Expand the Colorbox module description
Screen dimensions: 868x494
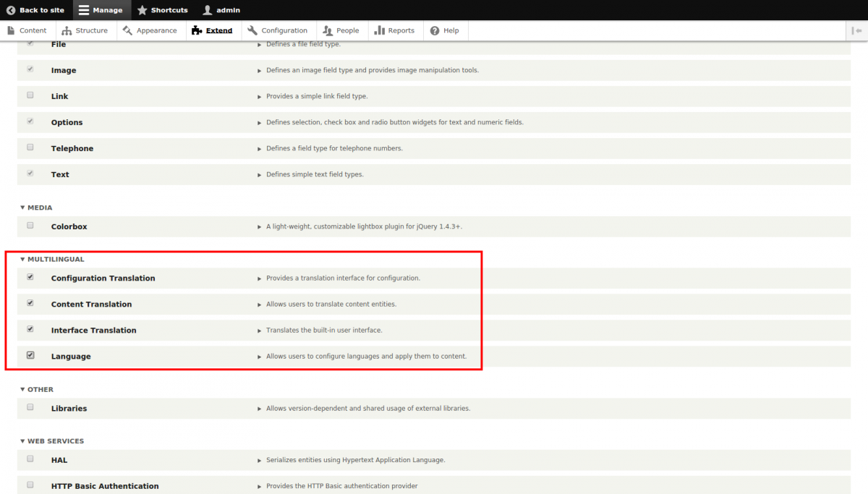pos(359,226)
